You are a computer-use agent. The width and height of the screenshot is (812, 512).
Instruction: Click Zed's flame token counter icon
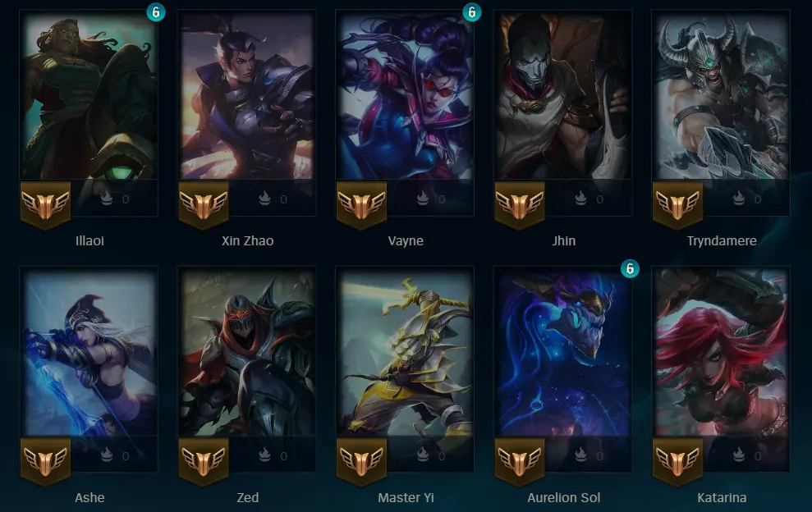pyautogui.click(x=264, y=455)
